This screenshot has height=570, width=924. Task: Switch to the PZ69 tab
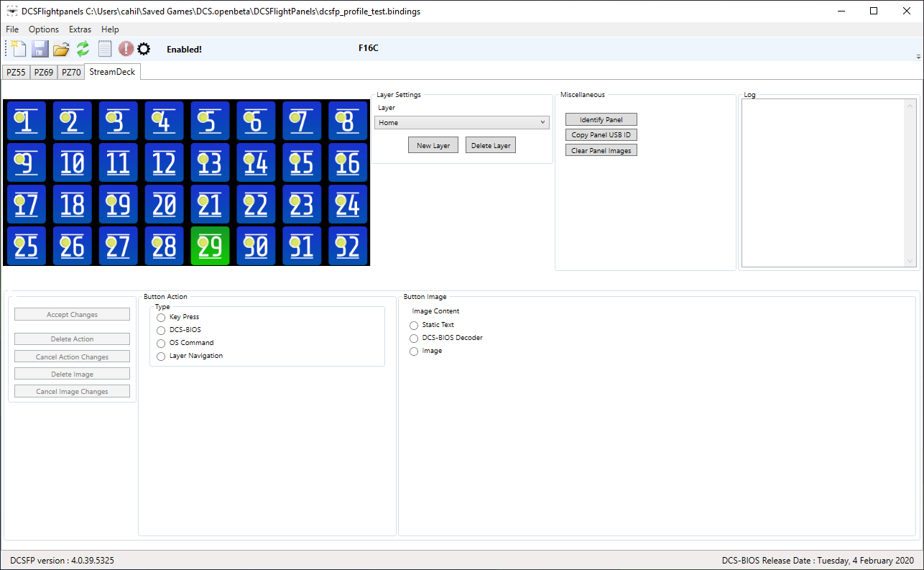point(43,71)
